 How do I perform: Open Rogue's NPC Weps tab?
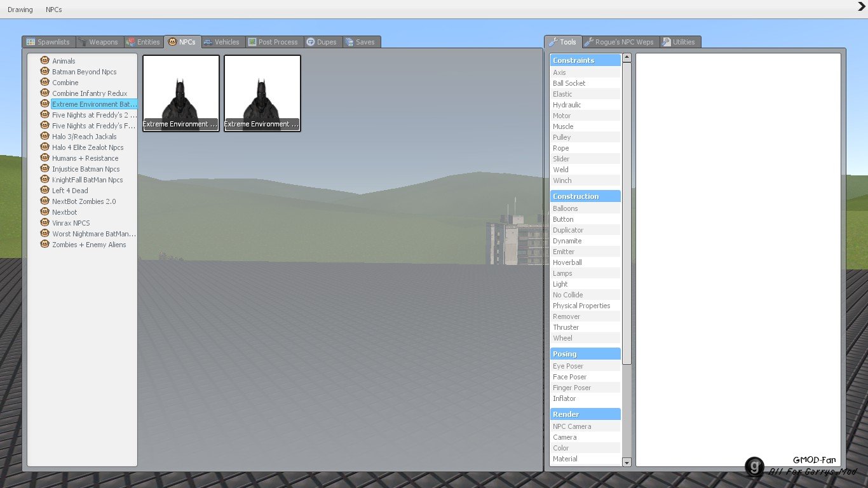[620, 42]
